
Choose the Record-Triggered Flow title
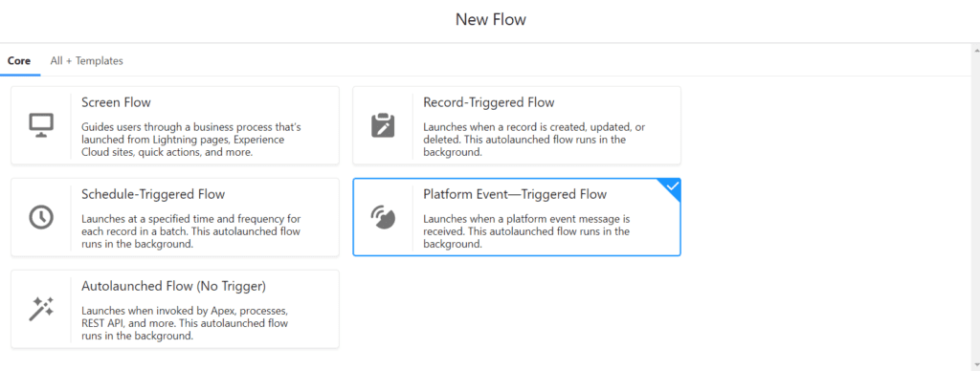click(x=489, y=102)
